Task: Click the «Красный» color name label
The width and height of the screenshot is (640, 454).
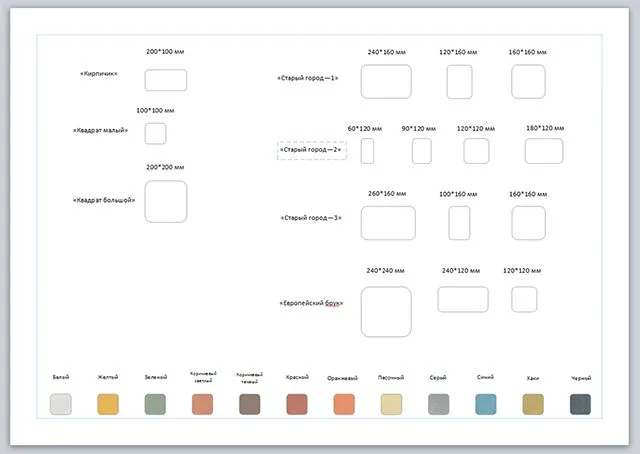Action: tap(297, 377)
